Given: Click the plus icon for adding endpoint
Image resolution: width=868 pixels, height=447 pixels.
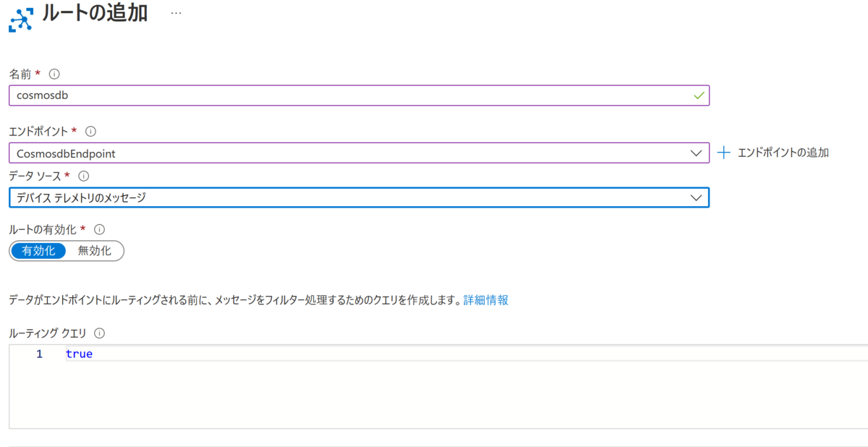Looking at the screenshot, I should pos(723,153).
